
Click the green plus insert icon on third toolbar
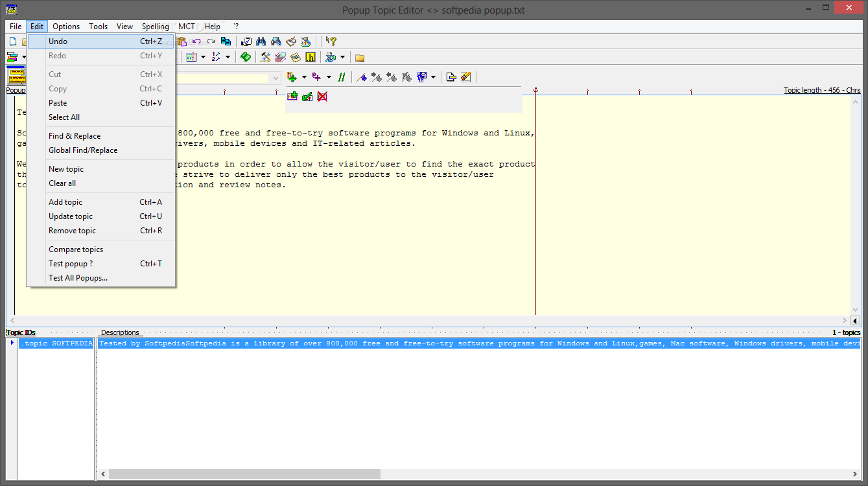tap(292, 77)
